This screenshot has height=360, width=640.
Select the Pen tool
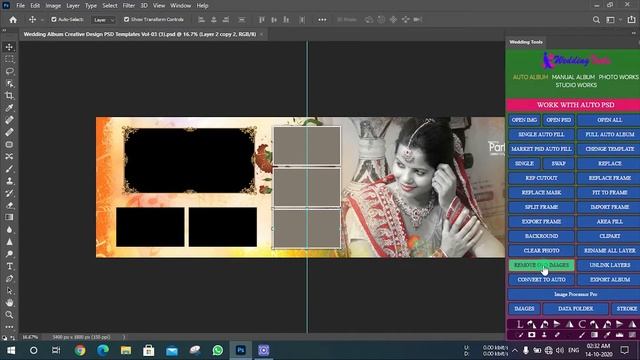coord(9,278)
